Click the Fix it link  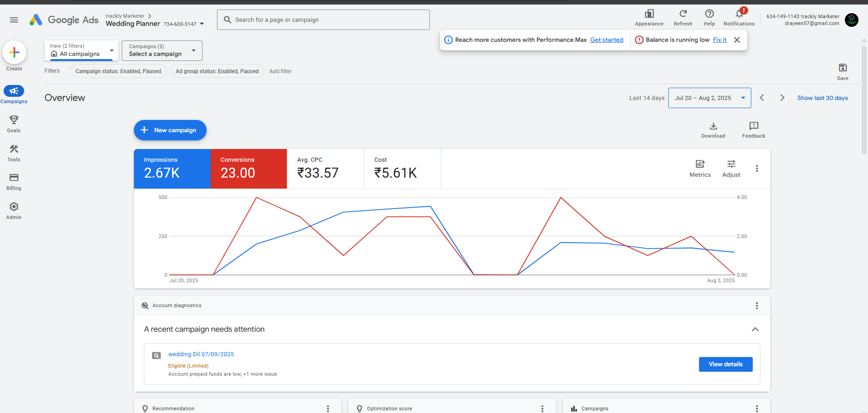pyautogui.click(x=720, y=40)
